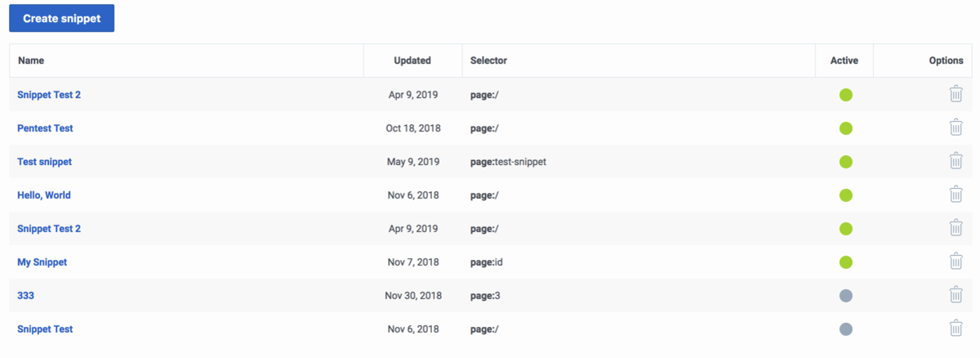Enable the inactive Snippet Test status dot

(x=846, y=329)
